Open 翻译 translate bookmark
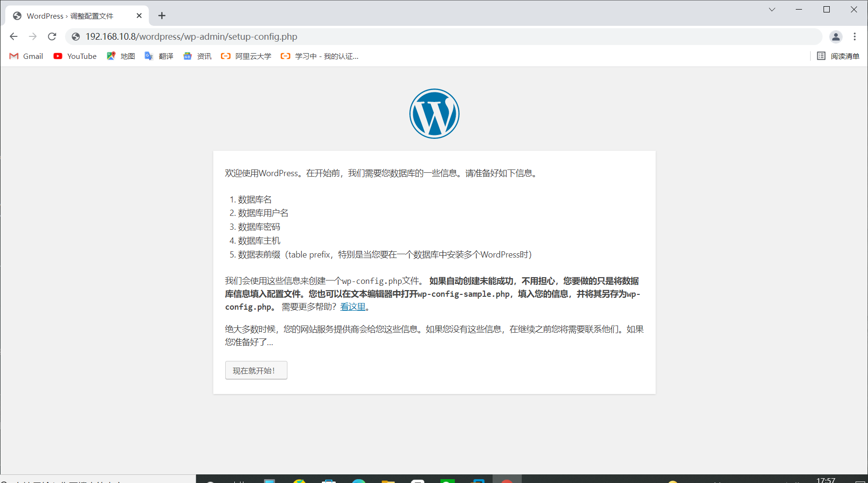 pos(159,56)
